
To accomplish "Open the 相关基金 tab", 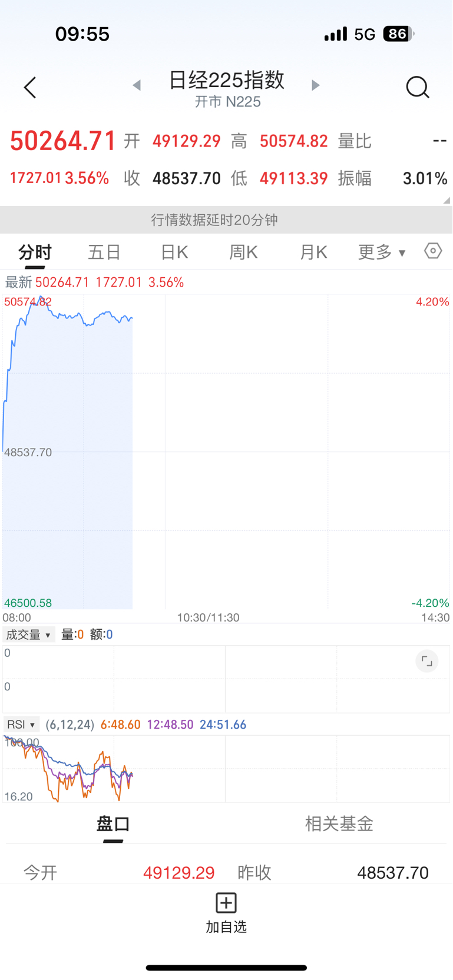I will point(339,823).
